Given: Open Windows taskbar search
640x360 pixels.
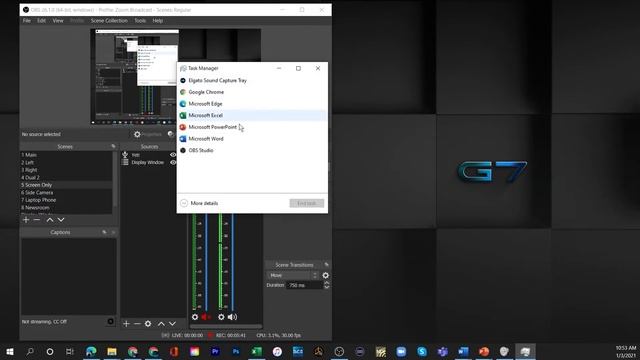Looking at the screenshot, I should (x=30, y=351).
